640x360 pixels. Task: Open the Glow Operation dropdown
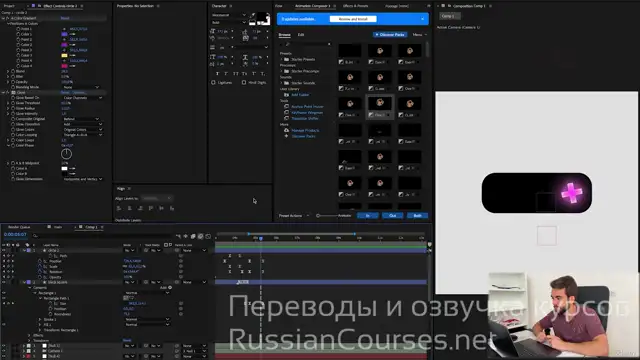pyautogui.click(x=83, y=124)
